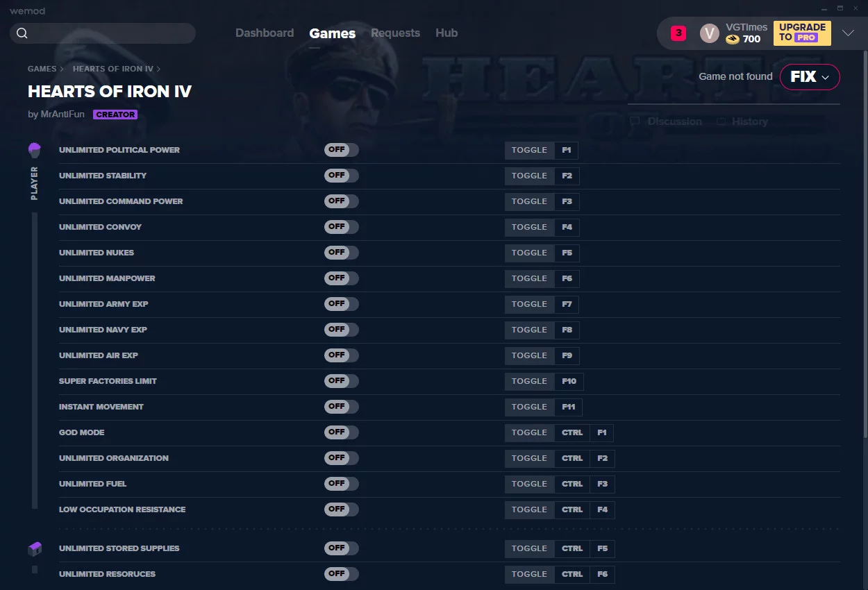Viewport: 868px width, 590px height.
Task: Open the Hub tab
Action: 446,33
